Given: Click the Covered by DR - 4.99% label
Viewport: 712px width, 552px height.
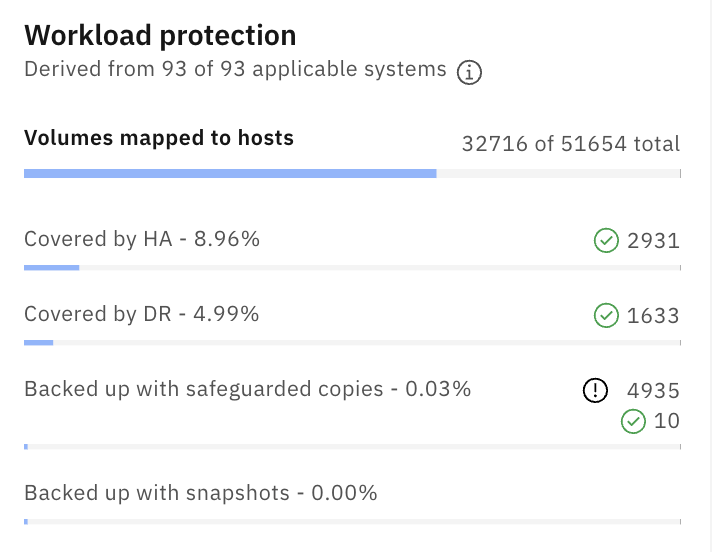Looking at the screenshot, I should pyautogui.click(x=141, y=314).
